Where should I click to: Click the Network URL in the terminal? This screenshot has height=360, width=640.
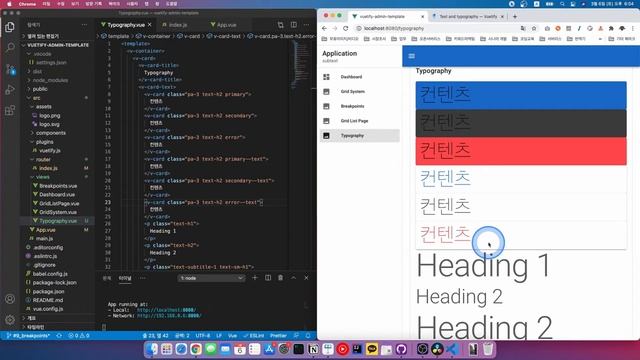click(169, 316)
